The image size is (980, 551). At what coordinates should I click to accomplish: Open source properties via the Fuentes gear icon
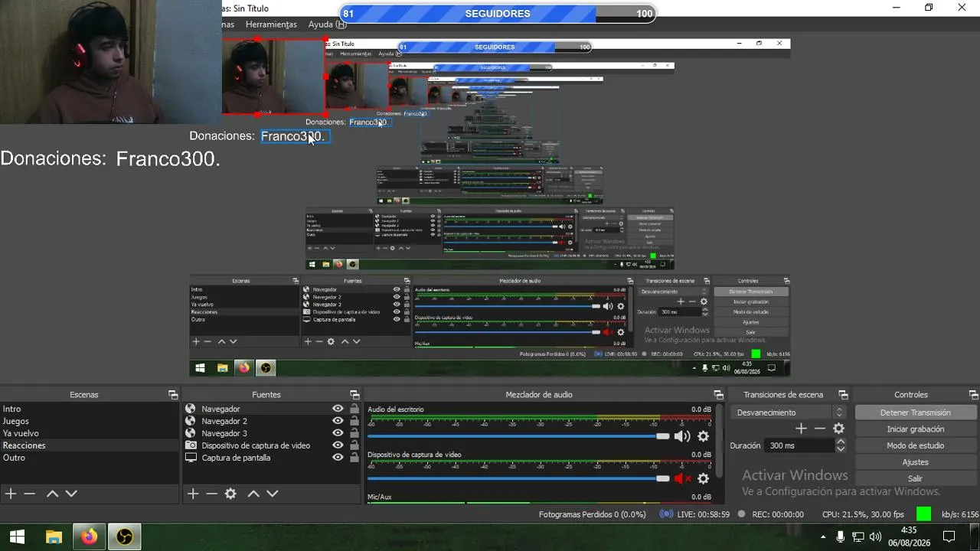click(x=230, y=494)
